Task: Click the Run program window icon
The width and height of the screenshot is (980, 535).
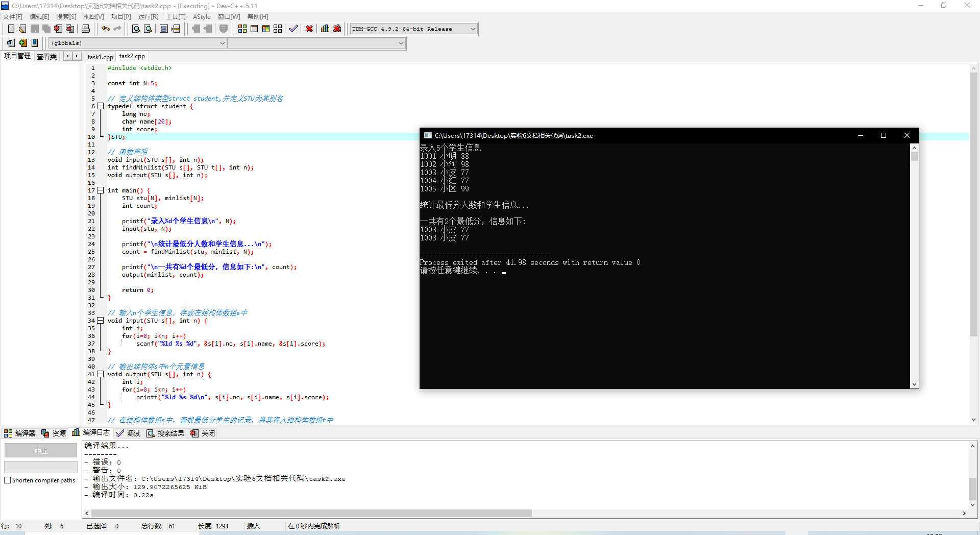Action: (x=254, y=29)
